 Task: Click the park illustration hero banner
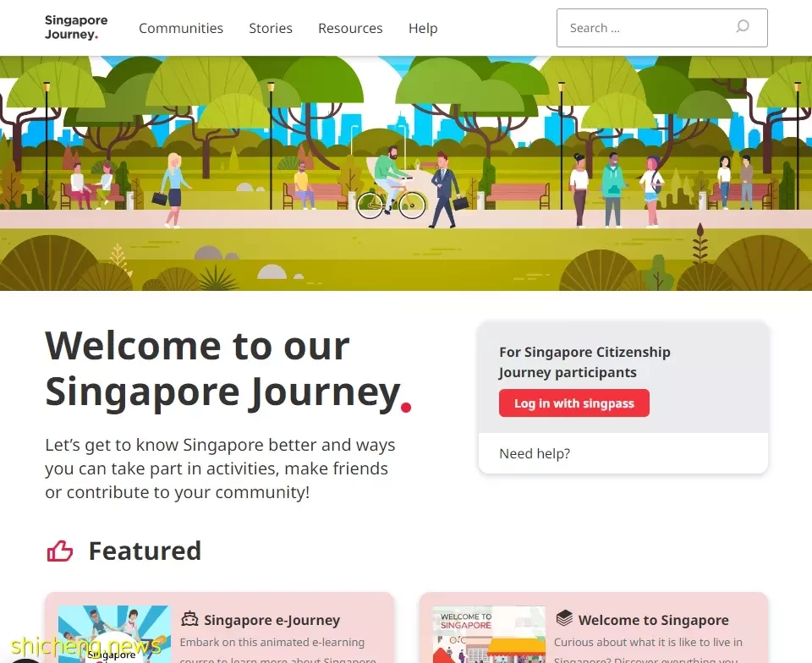tap(406, 173)
